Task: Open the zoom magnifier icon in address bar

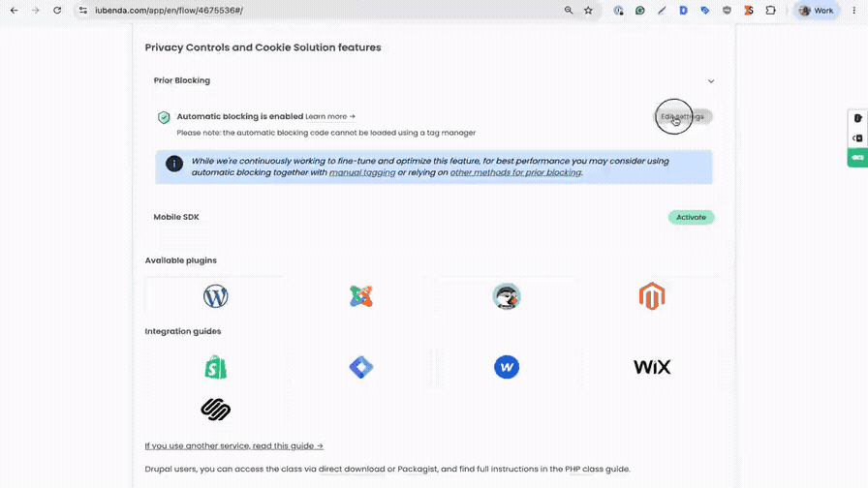Action: (x=569, y=11)
